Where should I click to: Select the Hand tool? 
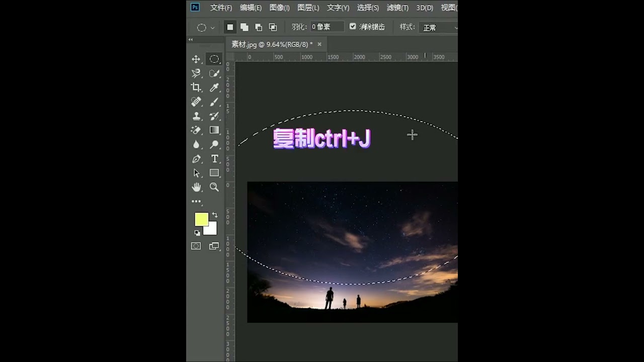(x=196, y=187)
